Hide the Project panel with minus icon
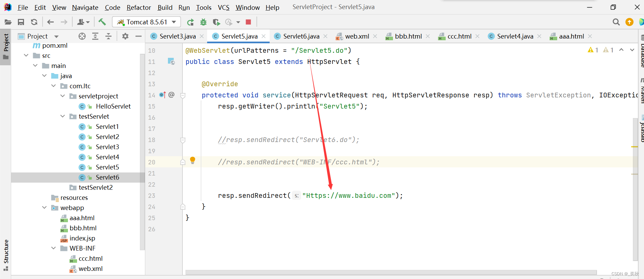644x279 pixels. 139,36
